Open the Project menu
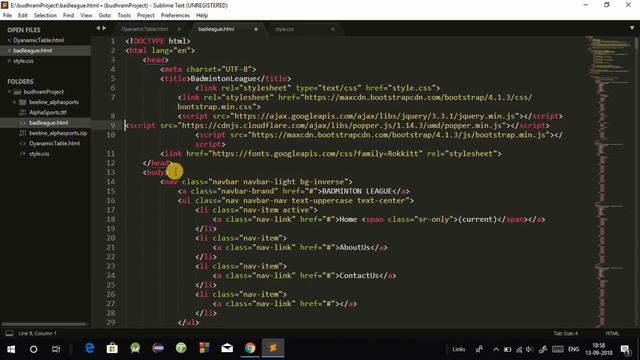 point(146,16)
